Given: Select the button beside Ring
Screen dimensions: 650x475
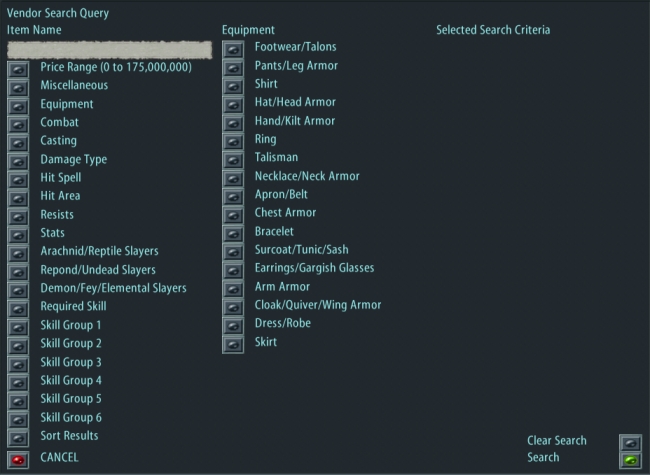Looking at the screenshot, I should [233, 142].
